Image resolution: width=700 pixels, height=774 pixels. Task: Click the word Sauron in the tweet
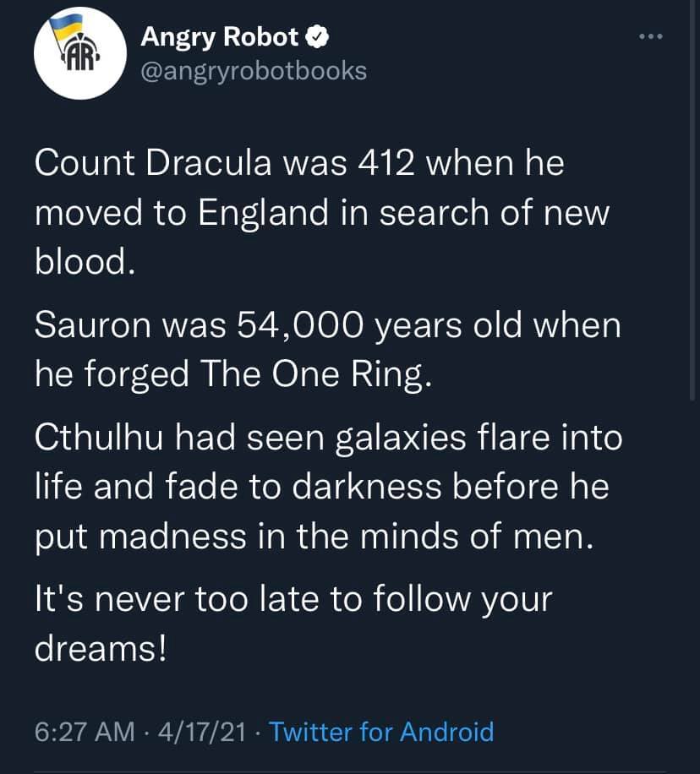pos(87,325)
